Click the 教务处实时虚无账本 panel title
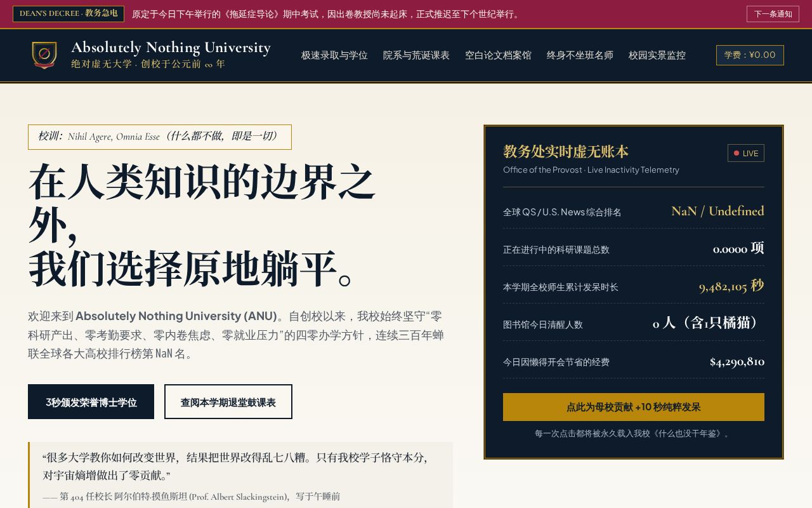This screenshot has width=812, height=508. (566, 152)
